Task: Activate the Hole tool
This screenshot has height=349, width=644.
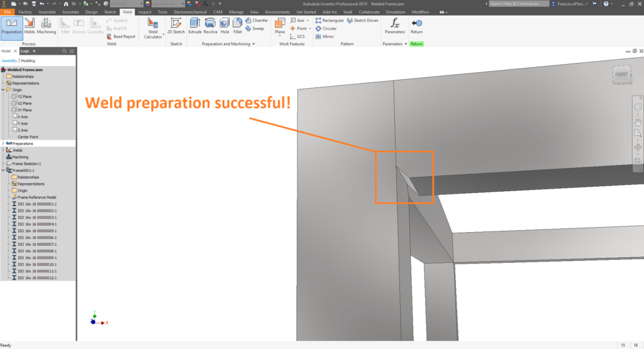Action: coord(225,26)
